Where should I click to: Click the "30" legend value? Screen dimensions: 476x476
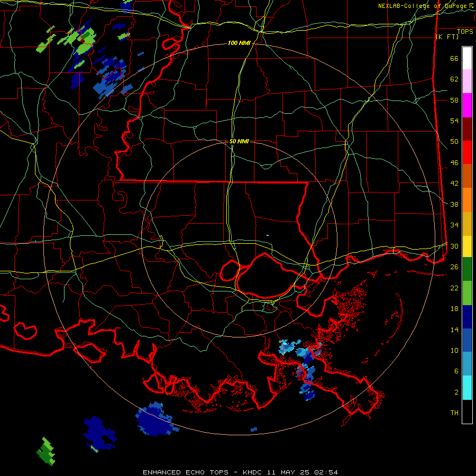[x=454, y=246]
